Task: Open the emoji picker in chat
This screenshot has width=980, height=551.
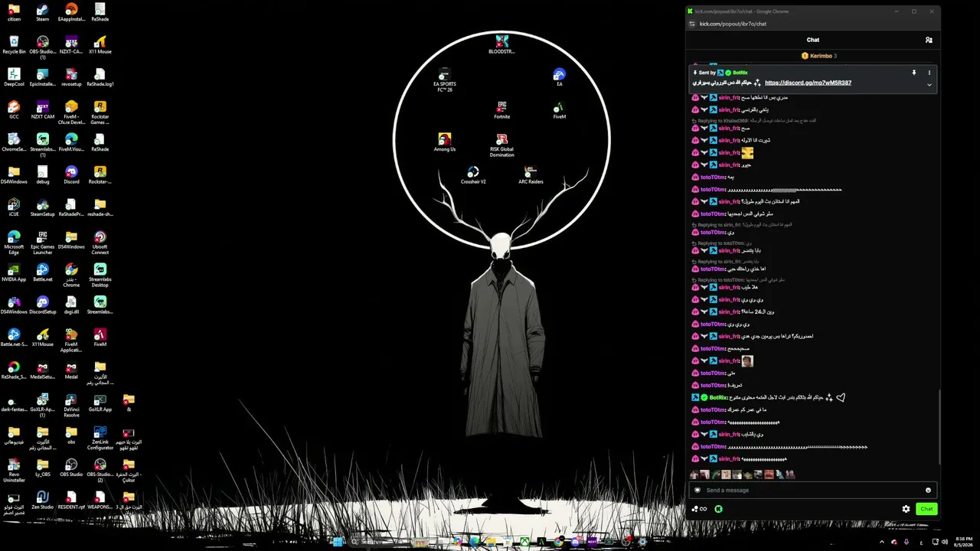Action: point(928,490)
